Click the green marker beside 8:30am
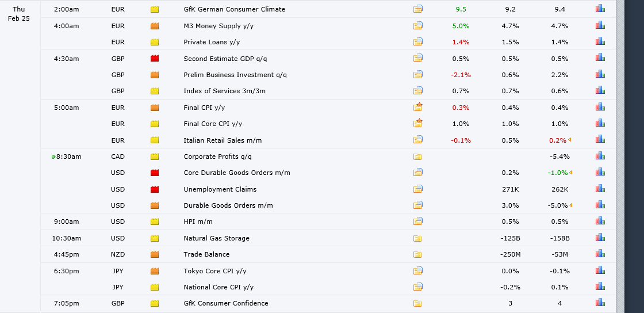Screen dimensions: 644x313 click(53, 156)
